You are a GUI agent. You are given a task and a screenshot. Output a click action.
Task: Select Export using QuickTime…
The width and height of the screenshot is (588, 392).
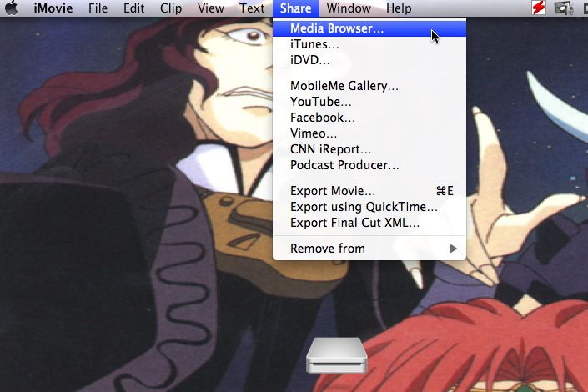[369, 207]
